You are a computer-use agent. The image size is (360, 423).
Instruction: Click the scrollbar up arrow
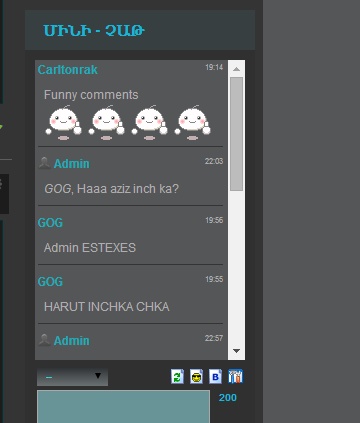(237, 69)
